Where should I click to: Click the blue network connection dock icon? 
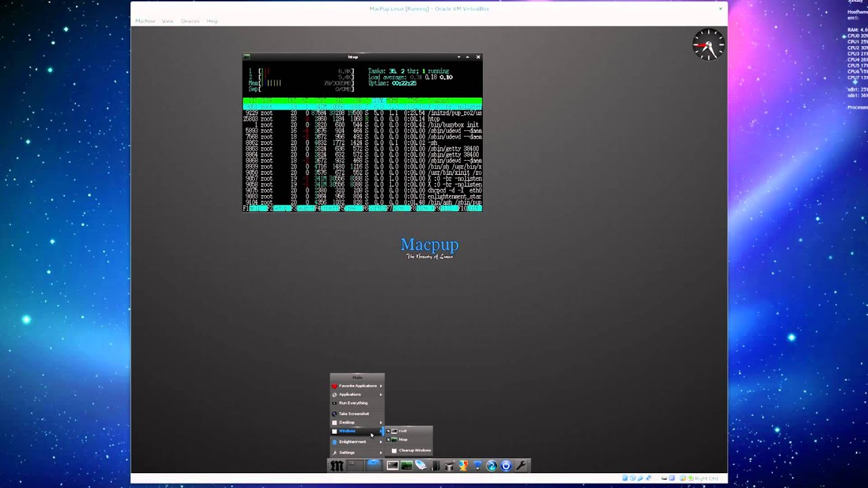pos(477,466)
